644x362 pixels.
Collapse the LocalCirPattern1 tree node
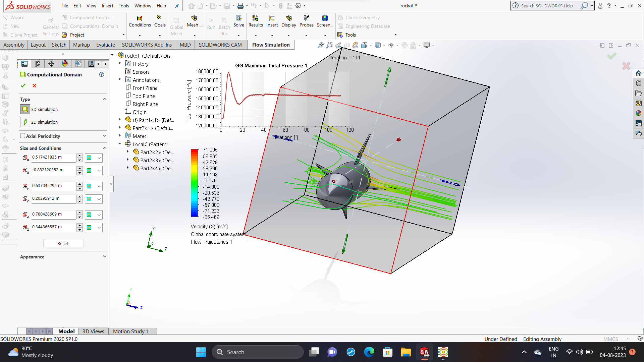tap(120, 144)
